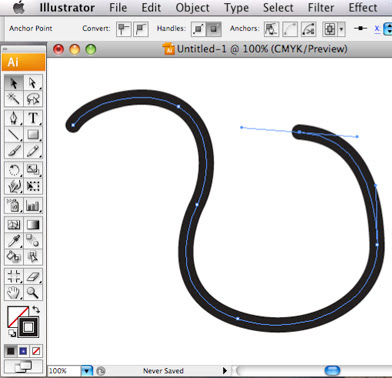Remove selected anchor points button
Screen dimensions: 392x378
click(271, 29)
